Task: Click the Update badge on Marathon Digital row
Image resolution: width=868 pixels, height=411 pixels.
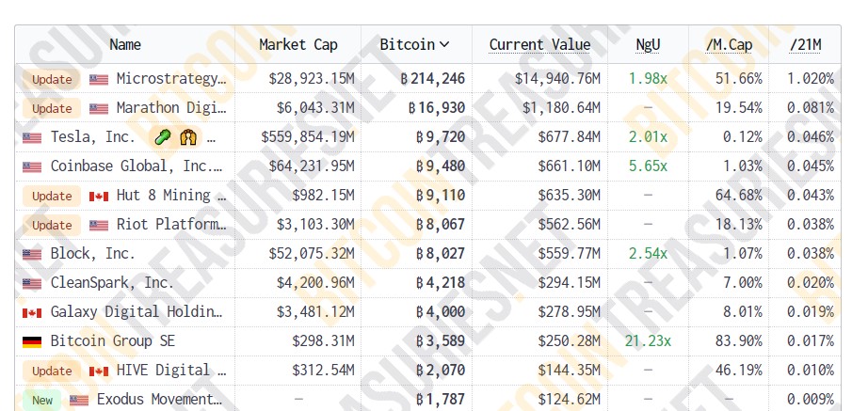Action: click(x=52, y=108)
